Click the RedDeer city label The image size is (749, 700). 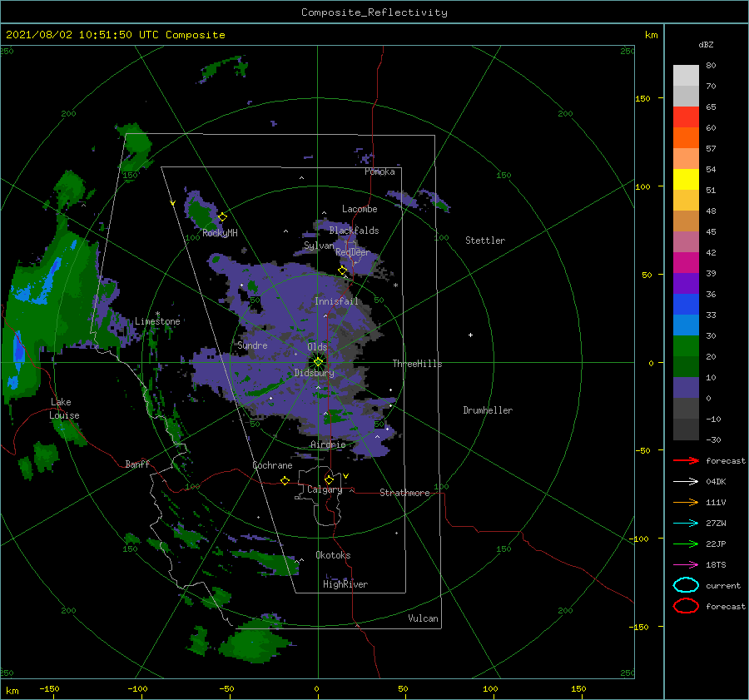[x=353, y=252]
